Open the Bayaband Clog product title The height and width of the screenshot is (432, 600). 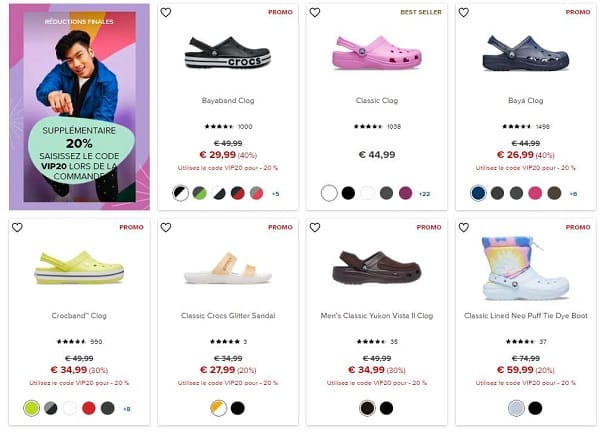228,101
